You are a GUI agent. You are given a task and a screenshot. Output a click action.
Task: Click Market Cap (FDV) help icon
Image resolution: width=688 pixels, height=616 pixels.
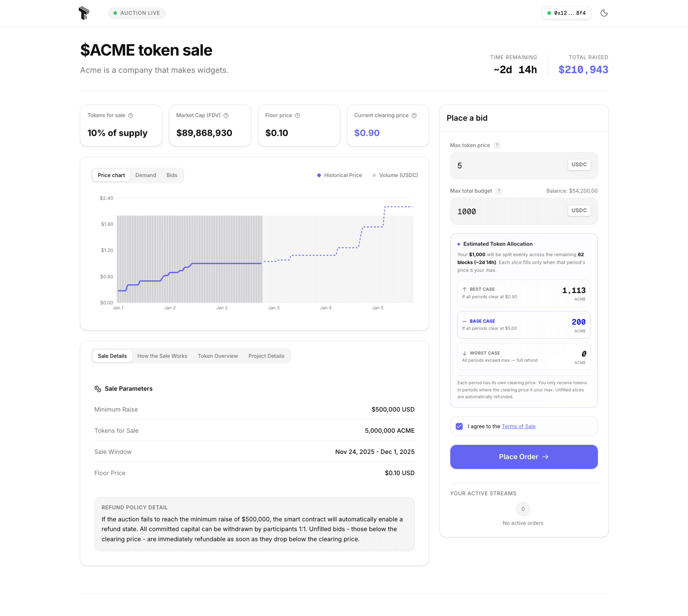[x=226, y=115]
